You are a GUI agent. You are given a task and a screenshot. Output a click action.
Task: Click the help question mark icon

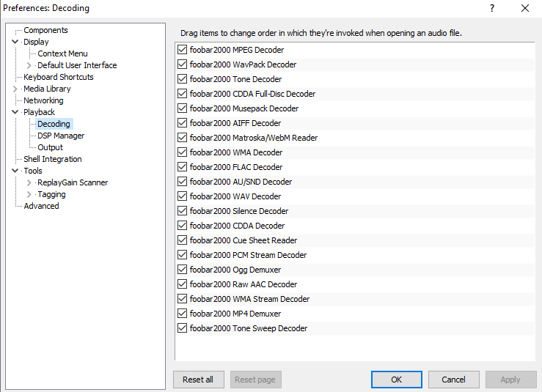pos(492,8)
